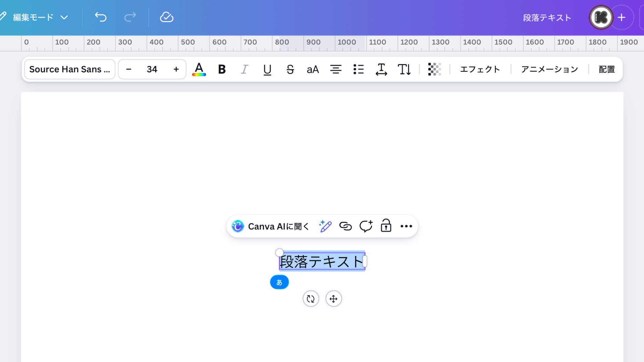Open the アニメーション panel
Screen dimensions: 644x362
(x=549, y=69)
